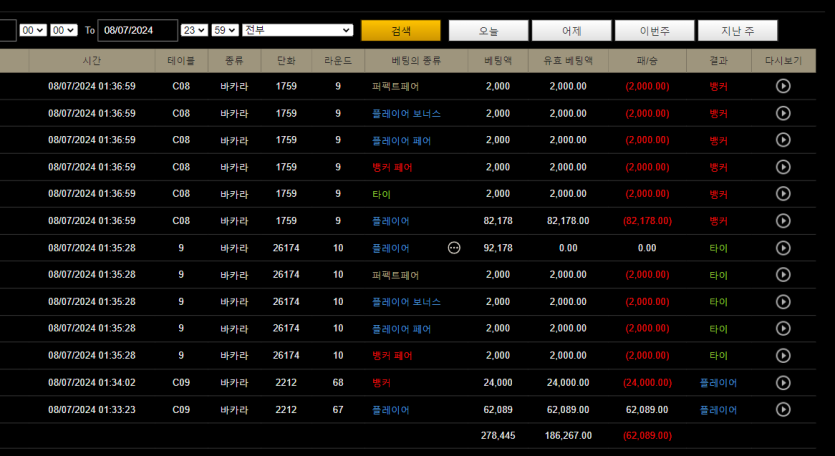Replay the C08 뱅커 페어 bet at 01:36:59
The height and width of the screenshot is (456, 835).
(x=783, y=167)
